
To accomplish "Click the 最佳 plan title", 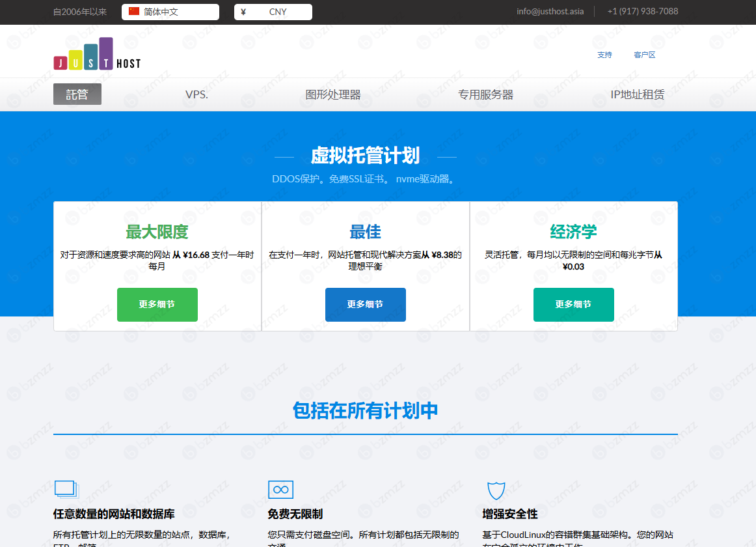I will click(365, 232).
